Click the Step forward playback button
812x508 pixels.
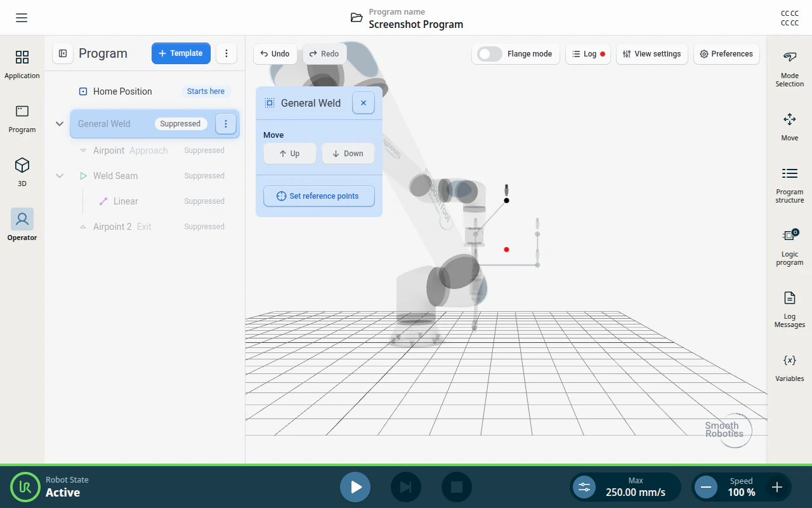click(406, 487)
